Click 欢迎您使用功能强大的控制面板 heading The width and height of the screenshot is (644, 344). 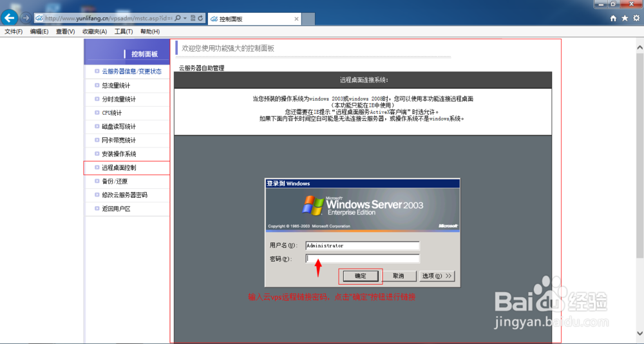tap(228, 48)
